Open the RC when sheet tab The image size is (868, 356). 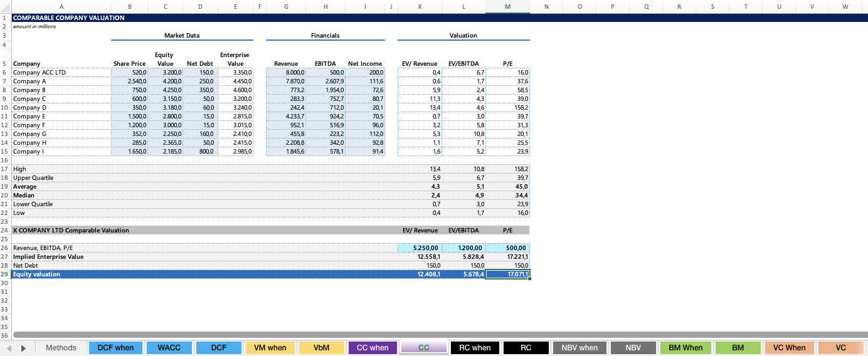tap(475, 348)
